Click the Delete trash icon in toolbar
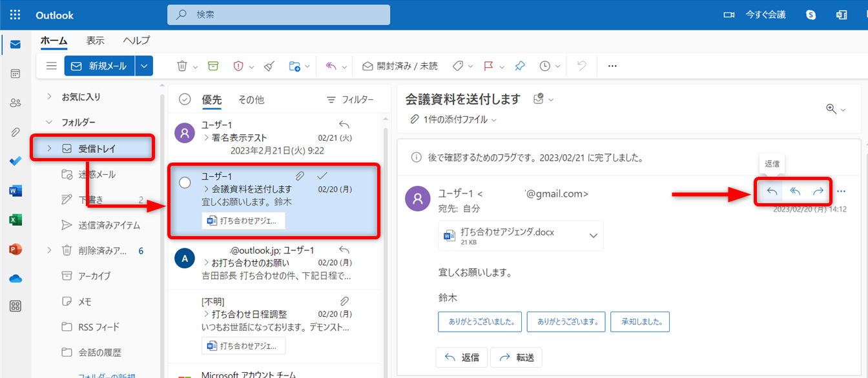Screen dimensions: 868x378 pyautogui.click(x=183, y=66)
